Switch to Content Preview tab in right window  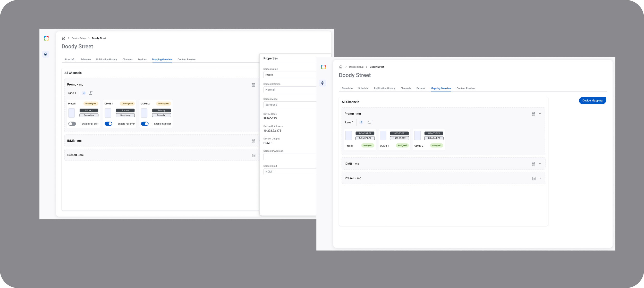[x=465, y=88]
